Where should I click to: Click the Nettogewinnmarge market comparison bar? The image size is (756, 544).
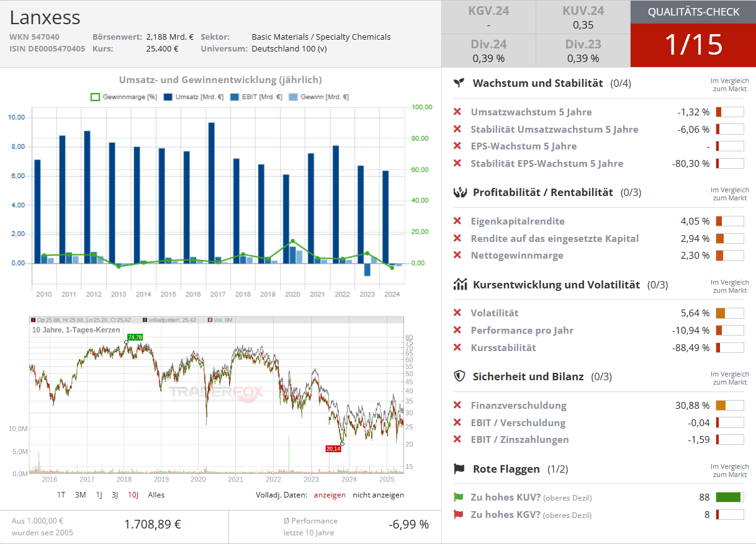pos(730,256)
